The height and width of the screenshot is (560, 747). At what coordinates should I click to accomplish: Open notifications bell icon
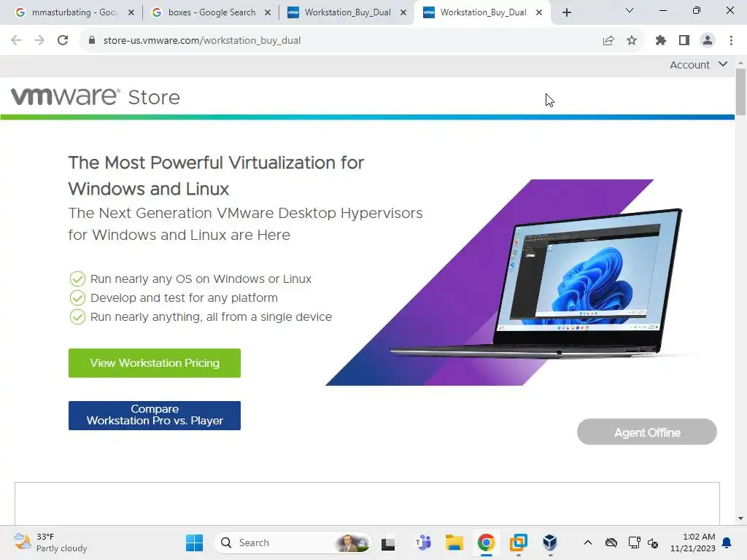click(727, 542)
